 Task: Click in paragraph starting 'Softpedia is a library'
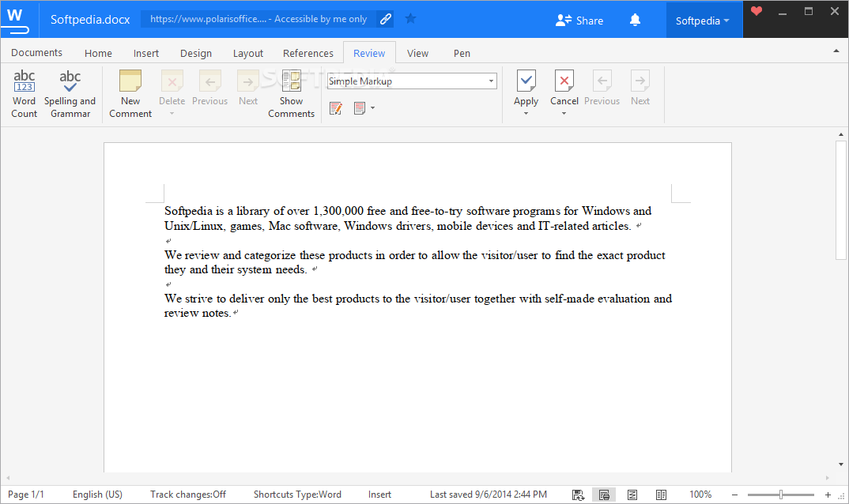[408, 218]
